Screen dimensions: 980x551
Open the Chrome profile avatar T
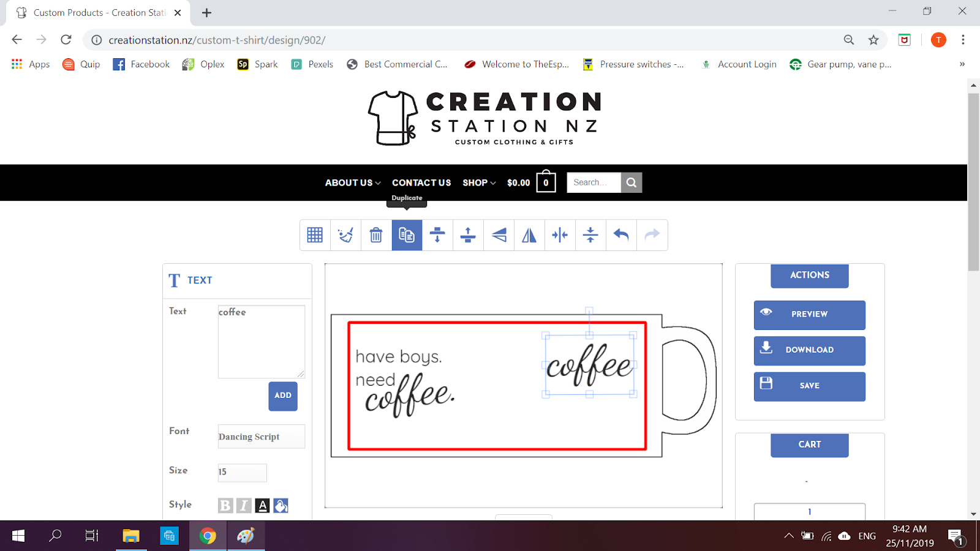click(x=938, y=40)
